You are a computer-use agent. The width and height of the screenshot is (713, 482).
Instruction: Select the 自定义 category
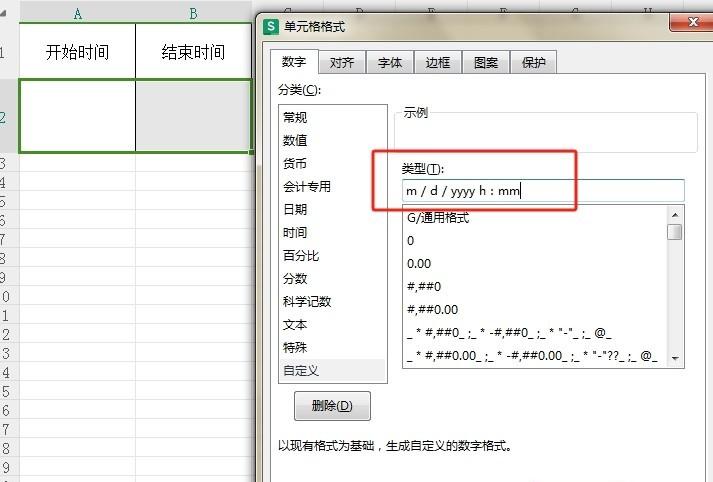tap(332, 371)
